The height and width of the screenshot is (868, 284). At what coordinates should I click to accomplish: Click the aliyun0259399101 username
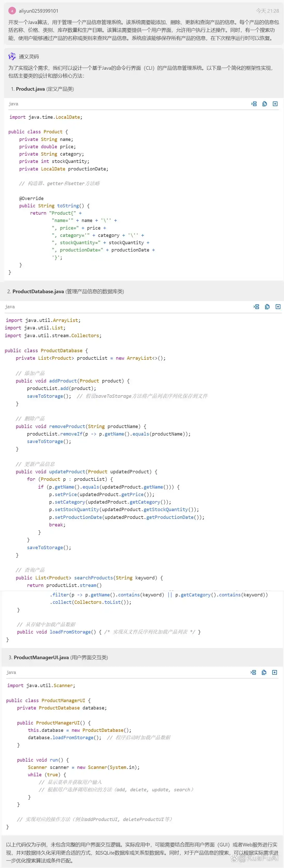click(x=38, y=11)
